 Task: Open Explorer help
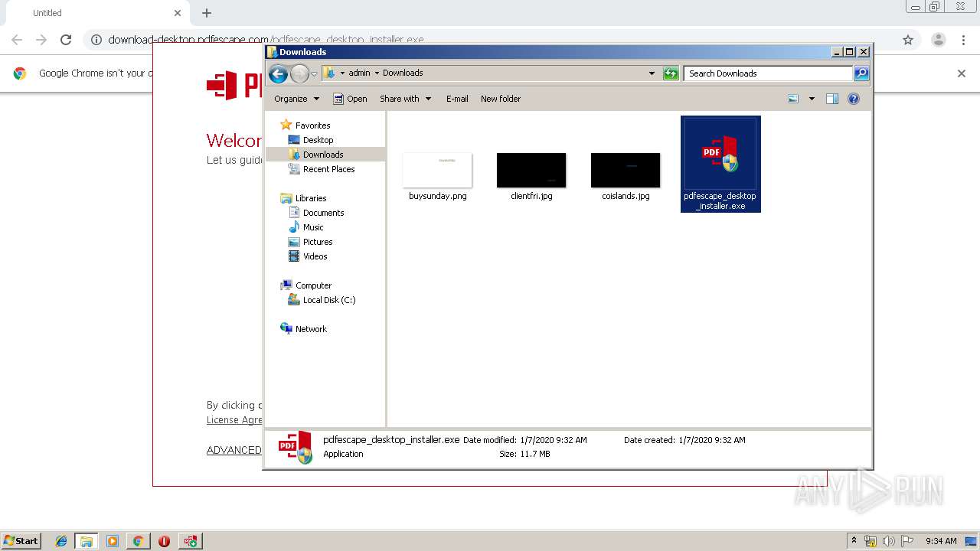pyautogui.click(x=854, y=99)
